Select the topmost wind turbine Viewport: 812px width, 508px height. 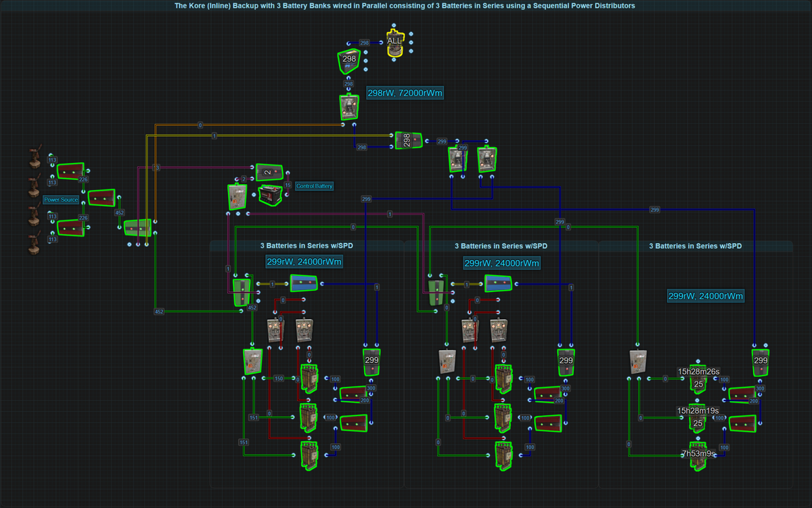pos(34,158)
